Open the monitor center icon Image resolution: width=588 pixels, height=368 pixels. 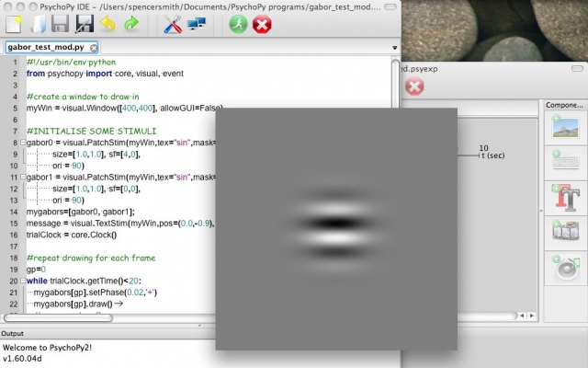[x=197, y=25]
